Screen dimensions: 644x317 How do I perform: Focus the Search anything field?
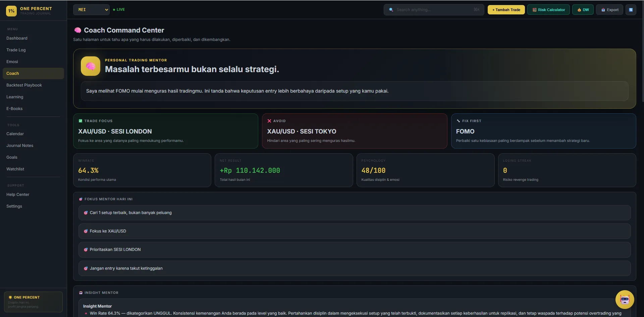434,10
